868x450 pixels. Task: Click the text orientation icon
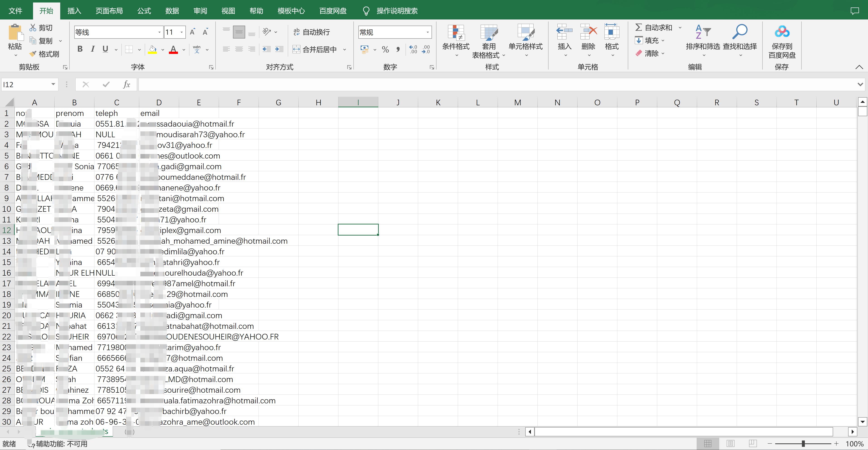click(x=267, y=32)
